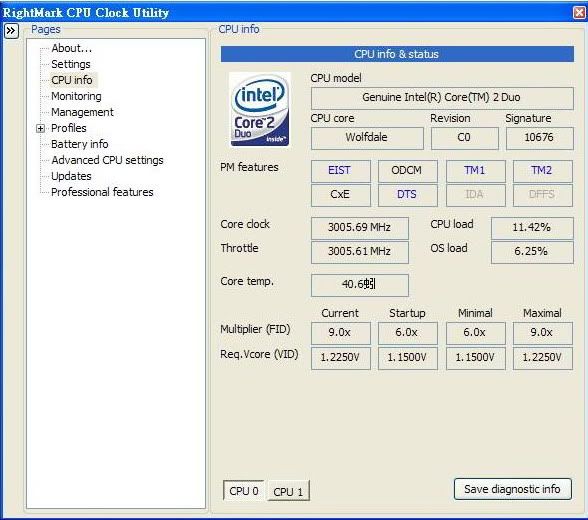Screen dimensions: 588x520
Task: Click the greyed DFFS feature box
Action: [x=542, y=195]
